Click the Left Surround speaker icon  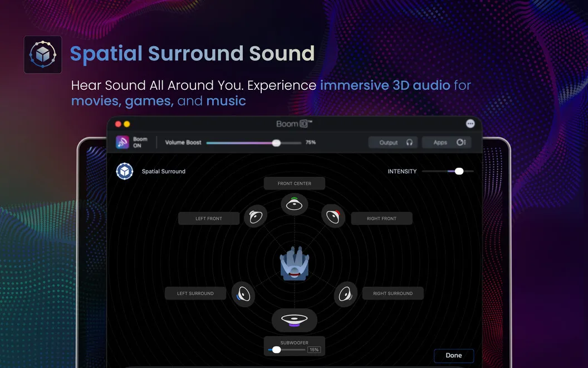click(243, 294)
